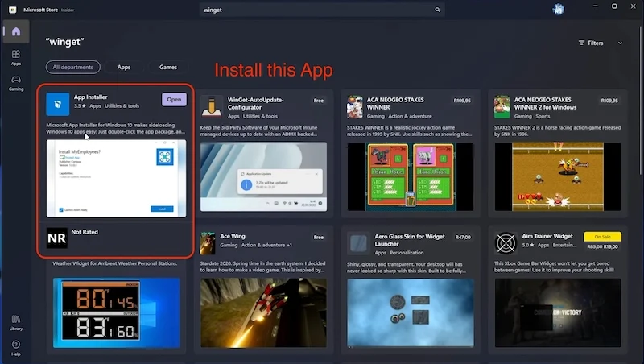Image resolution: width=644 pixels, height=364 pixels.
Task: Click the WinGet-AutoUpdate-Configurator title
Action: (255, 104)
